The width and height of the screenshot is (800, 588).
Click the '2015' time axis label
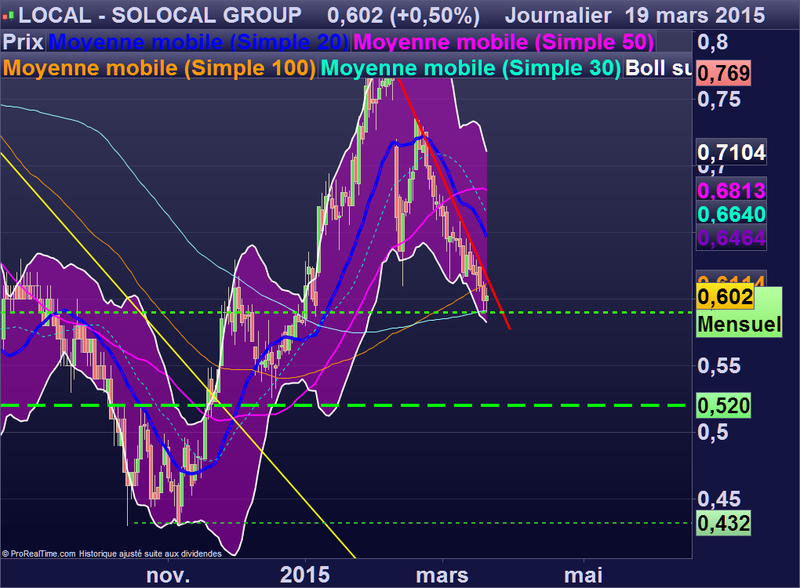[305, 575]
